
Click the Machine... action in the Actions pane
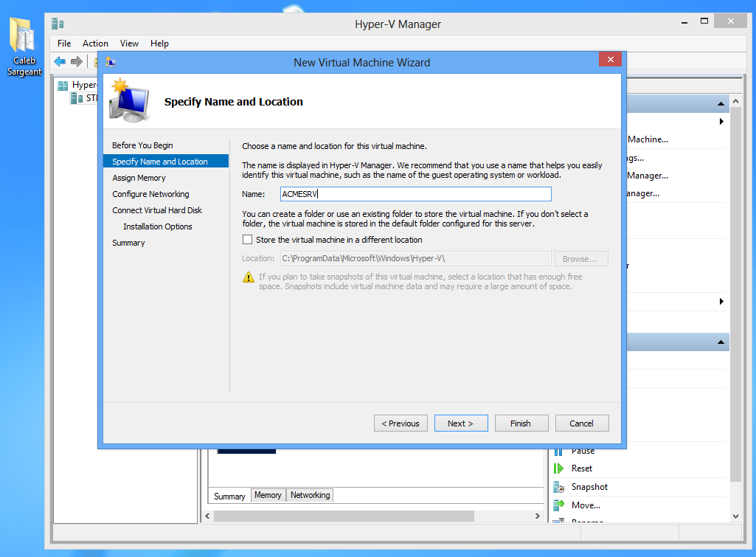(648, 139)
